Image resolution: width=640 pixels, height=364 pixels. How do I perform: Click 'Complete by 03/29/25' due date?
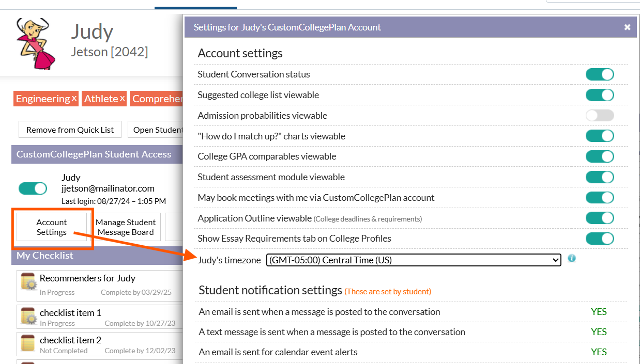(136, 292)
